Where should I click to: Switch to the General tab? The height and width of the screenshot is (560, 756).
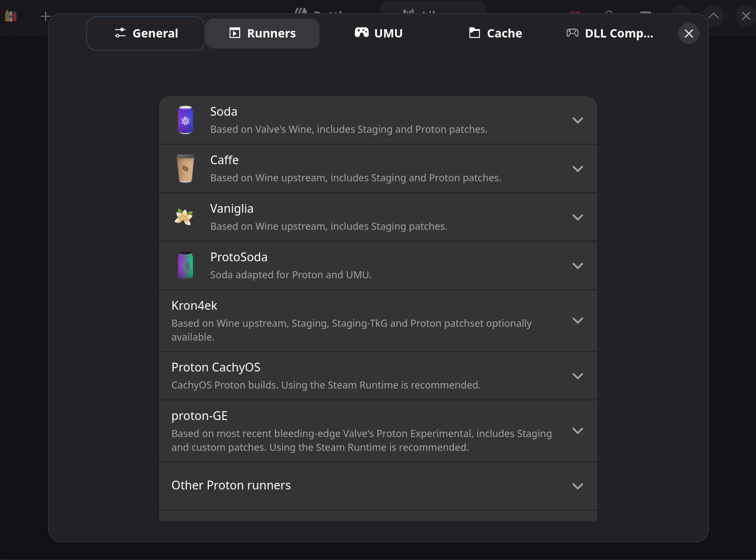pos(146,33)
